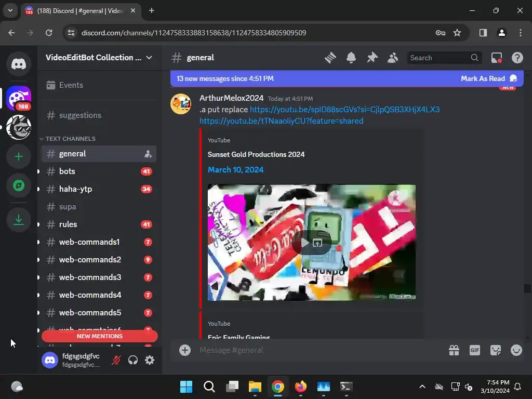Open Threads icon in channel header
Screen dimensions: 532x399
pyautogui.click(x=330, y=58)
